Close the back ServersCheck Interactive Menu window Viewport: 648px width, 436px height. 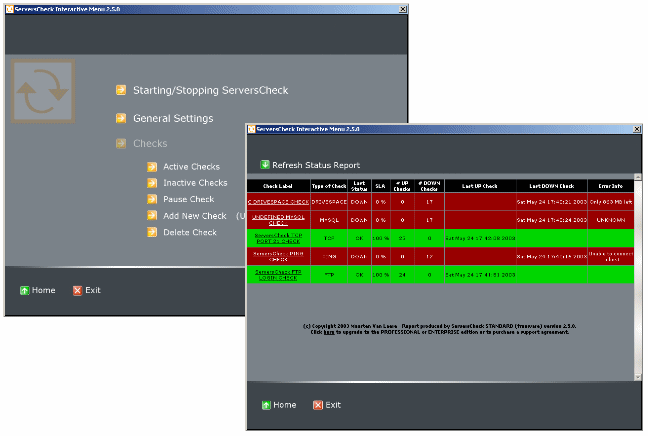pos(403,9)
